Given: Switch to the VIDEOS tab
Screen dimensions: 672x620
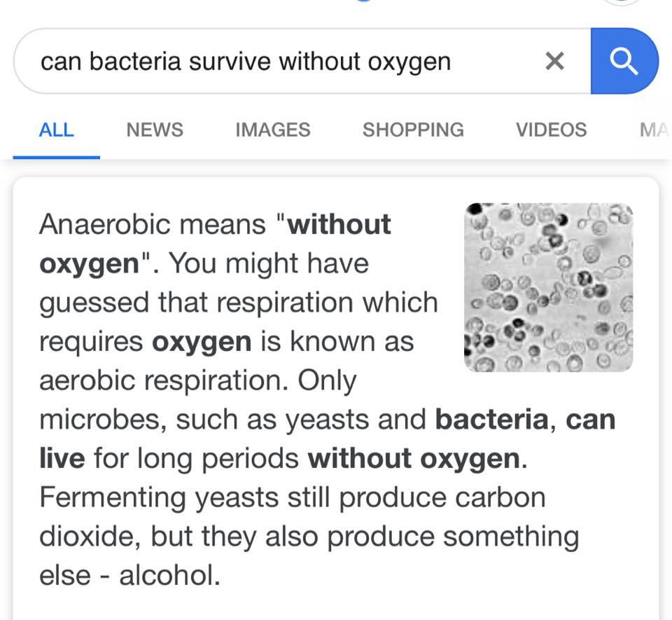Looking at the screenshot, I should [x=551, y=130].
